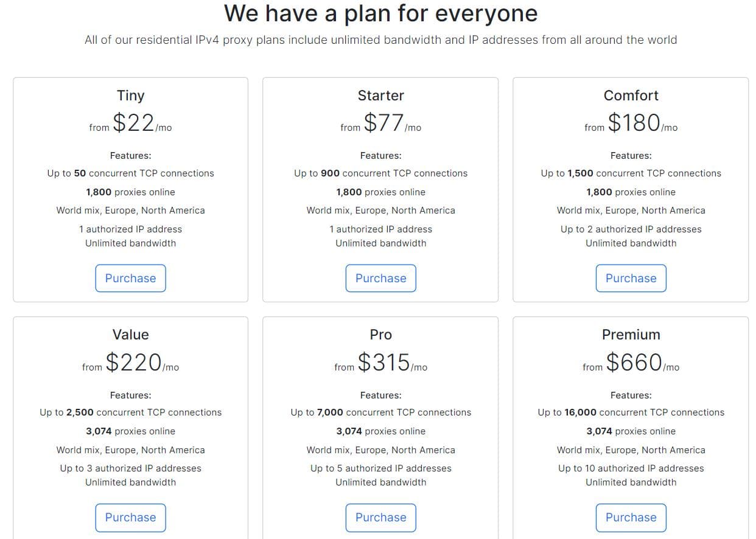Select the Starter plan heading
The image size is (756, 539).
[380, 96]
